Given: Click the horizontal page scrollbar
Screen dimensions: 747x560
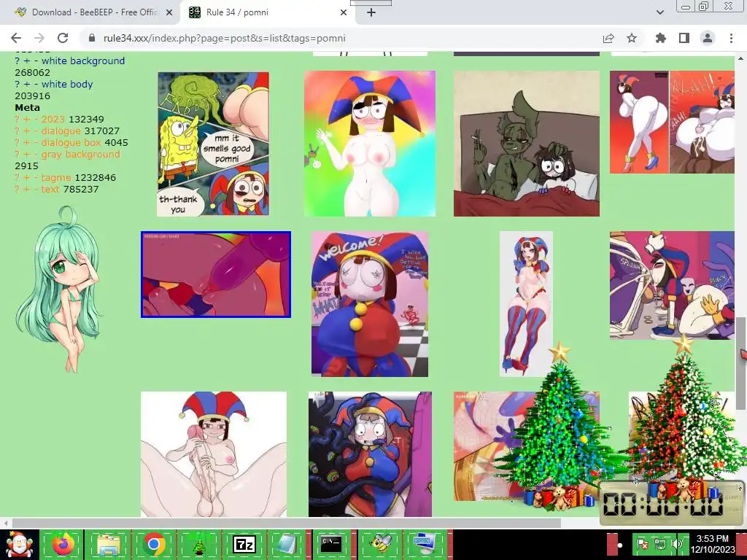Looking at the screenshot, I should 286,524.
